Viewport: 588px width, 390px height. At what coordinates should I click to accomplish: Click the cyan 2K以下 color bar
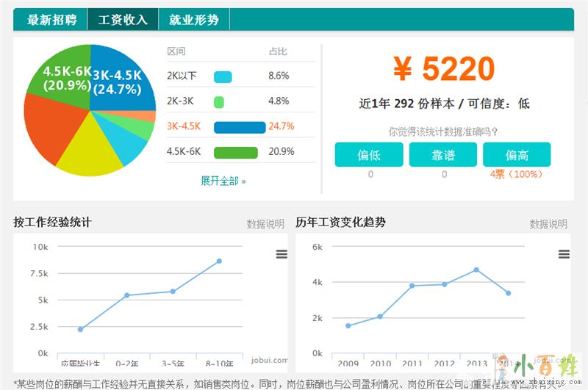point(223,76)
